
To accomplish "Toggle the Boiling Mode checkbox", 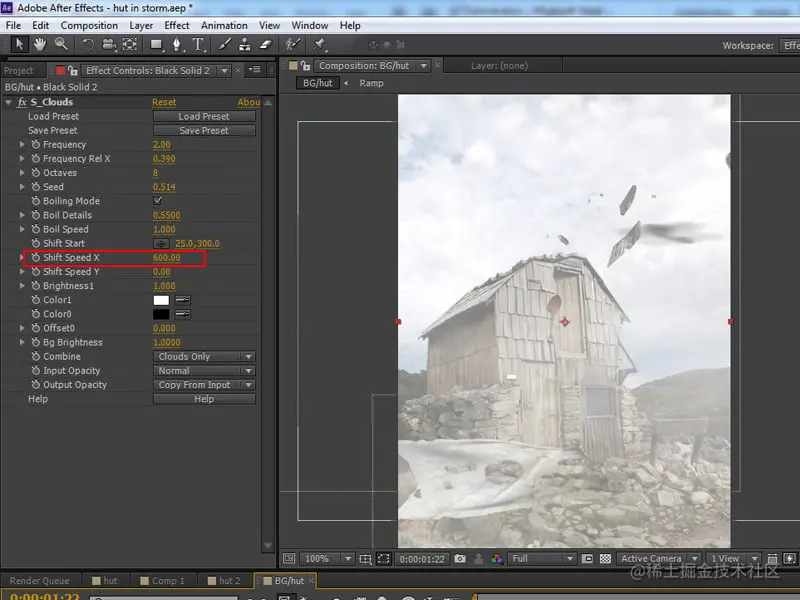I will (x=158, y=201).
